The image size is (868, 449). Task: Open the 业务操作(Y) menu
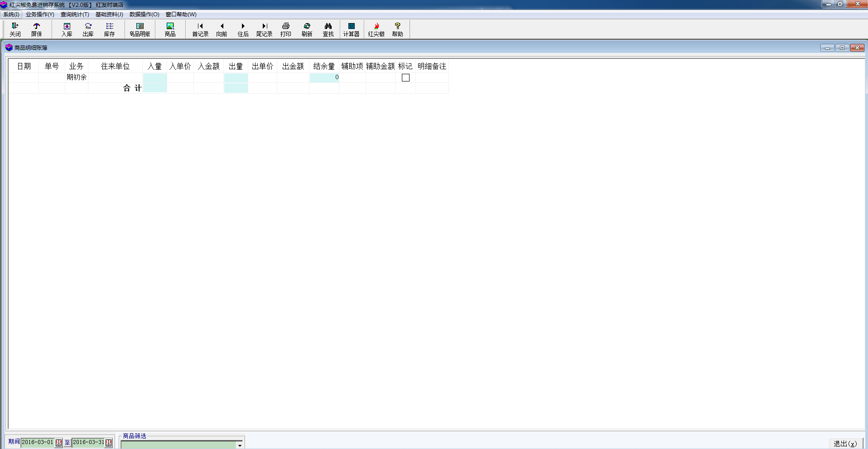click(x=40, y=14)
